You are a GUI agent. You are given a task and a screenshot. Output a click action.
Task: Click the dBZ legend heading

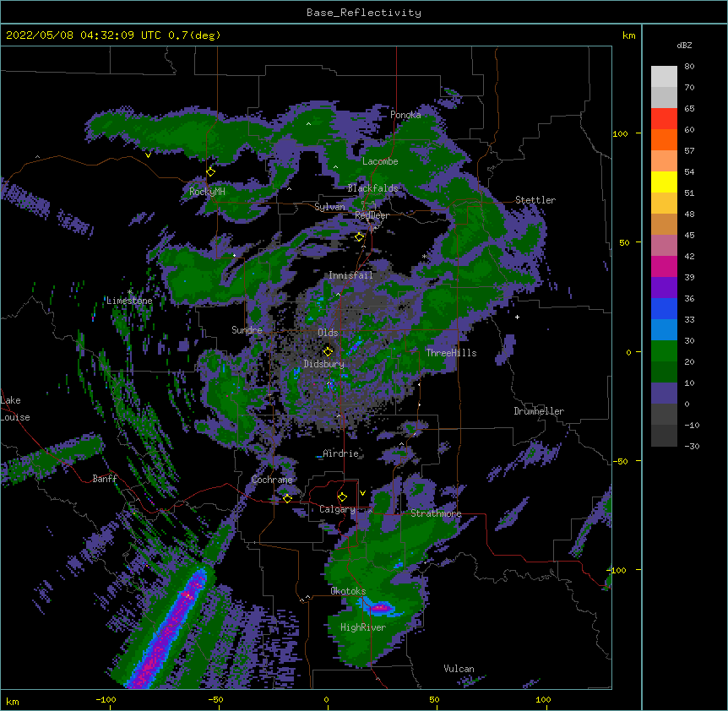684,46
